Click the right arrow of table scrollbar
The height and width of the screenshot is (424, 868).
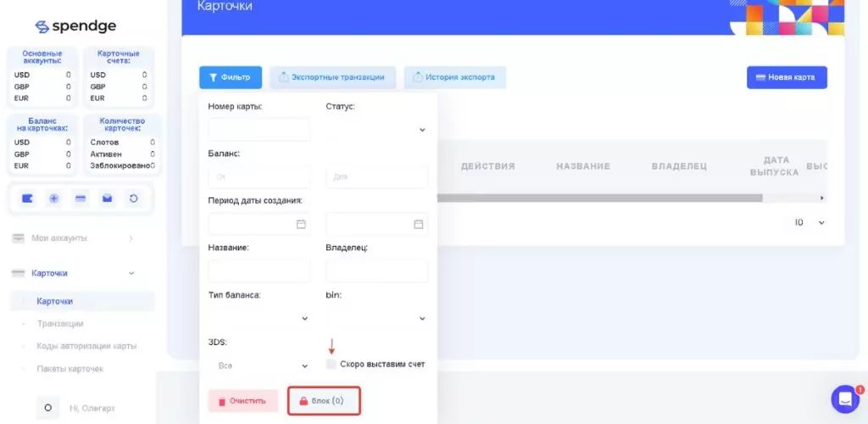(822, 198)
